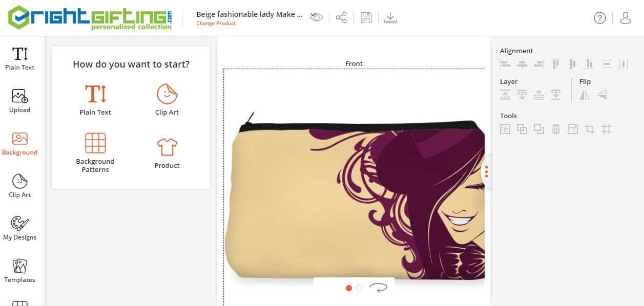Flip the object horizontally
The width and height of the screenshot is (644, 306).
(585, 95)
